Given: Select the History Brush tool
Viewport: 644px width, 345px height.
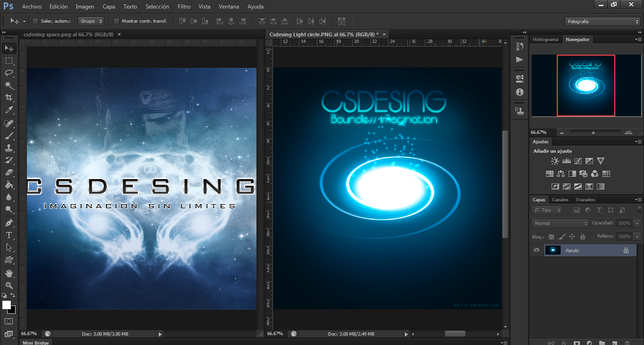Looking at the screenshot, I should coord(9,160).
